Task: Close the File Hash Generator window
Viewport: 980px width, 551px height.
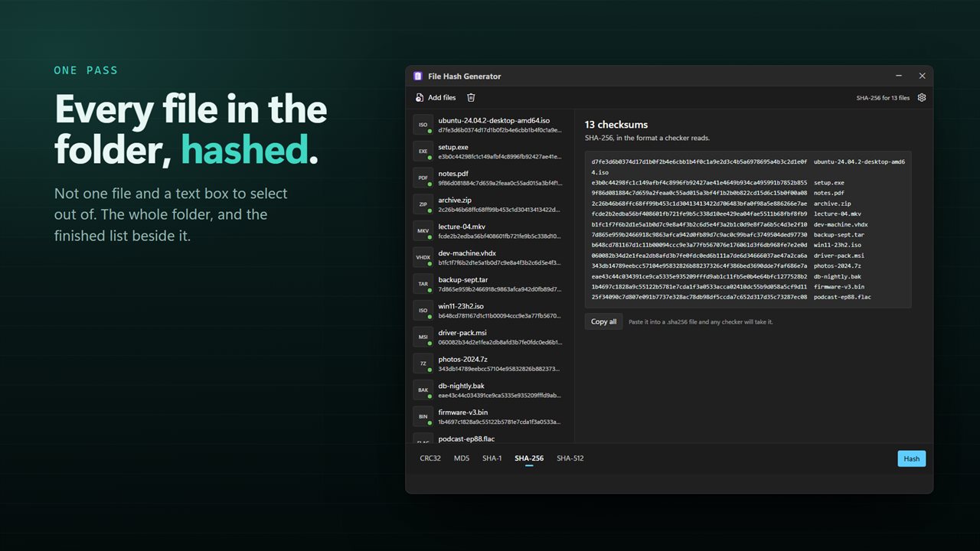Action: click(x=923, y=76)
